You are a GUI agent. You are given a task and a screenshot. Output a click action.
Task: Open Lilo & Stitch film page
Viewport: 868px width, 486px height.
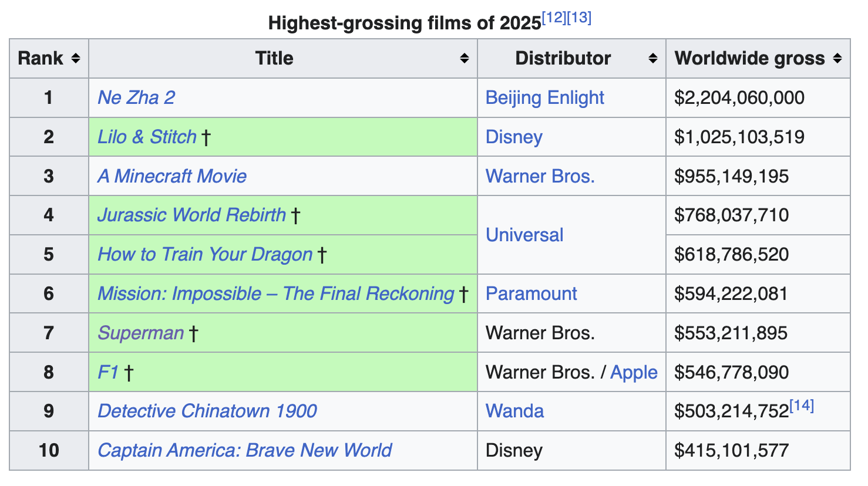(147, 137)
